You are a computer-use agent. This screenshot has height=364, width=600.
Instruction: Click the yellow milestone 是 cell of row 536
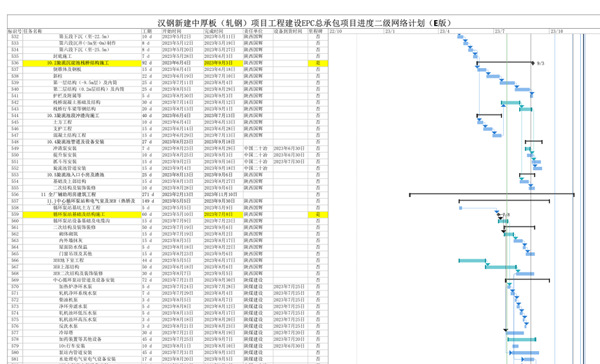318,63
